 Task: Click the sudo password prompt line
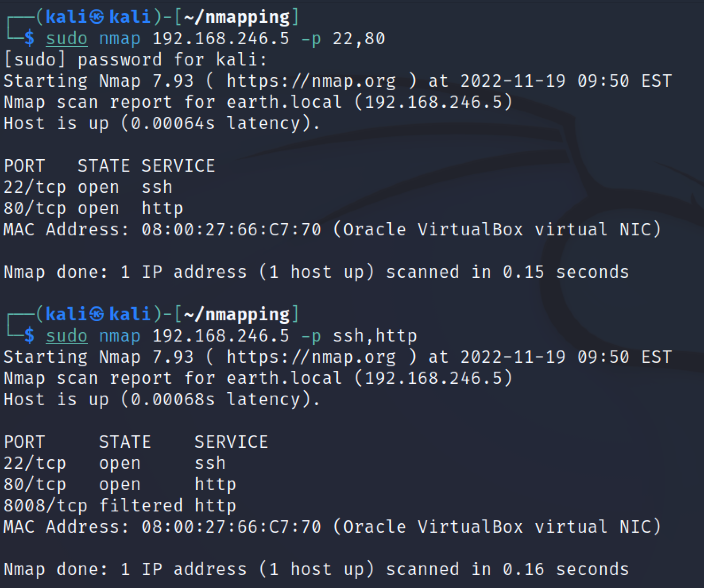(135, 60)
